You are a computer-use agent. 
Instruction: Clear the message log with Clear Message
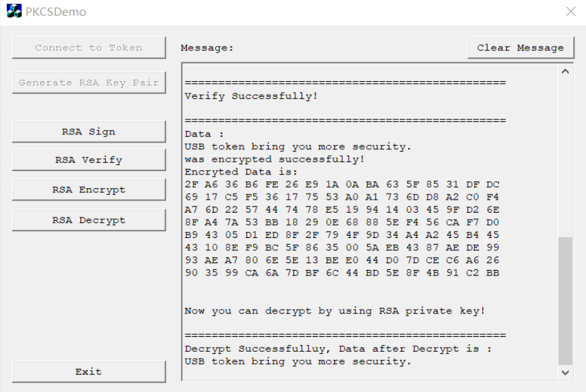pos(521,48)
